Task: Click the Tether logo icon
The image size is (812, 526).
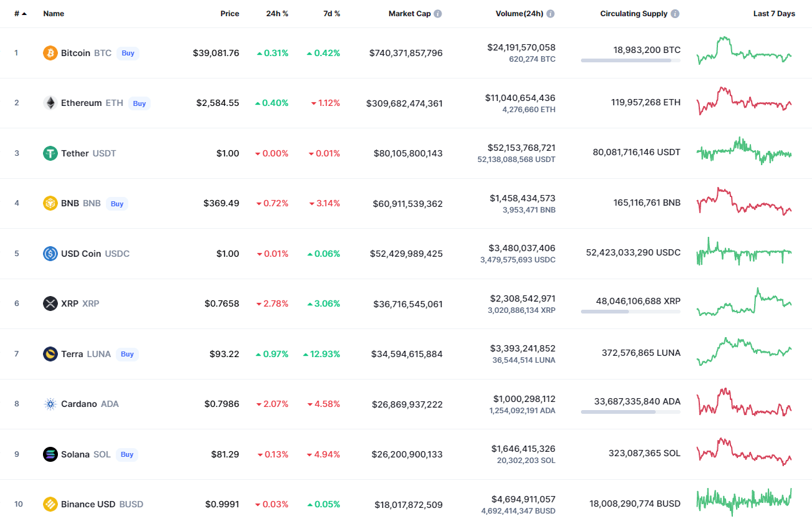Action: (50, 153)
